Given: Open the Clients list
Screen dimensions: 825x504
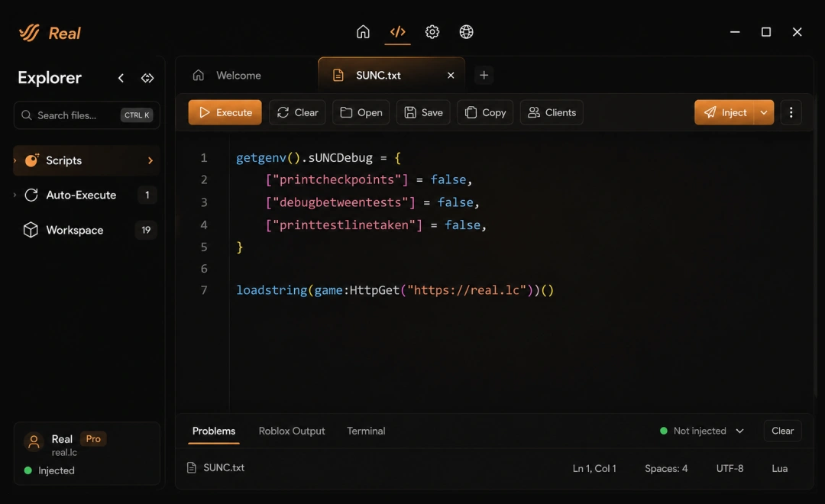Looking at the screenshot, I should 552,112.
